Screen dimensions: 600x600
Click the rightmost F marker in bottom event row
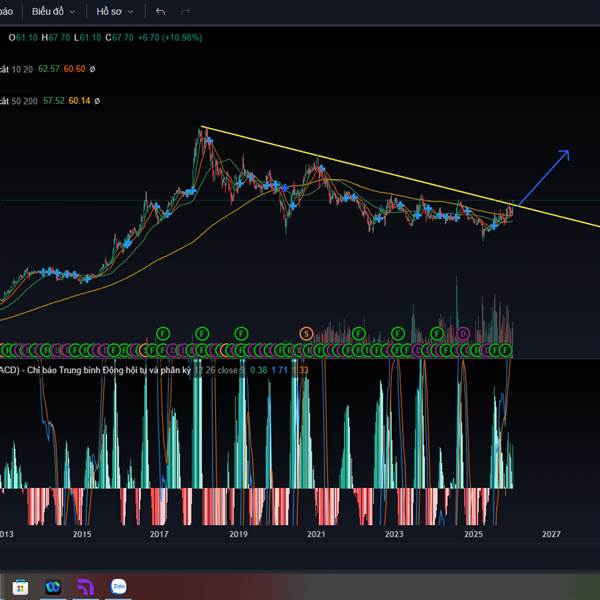point(505,350)
